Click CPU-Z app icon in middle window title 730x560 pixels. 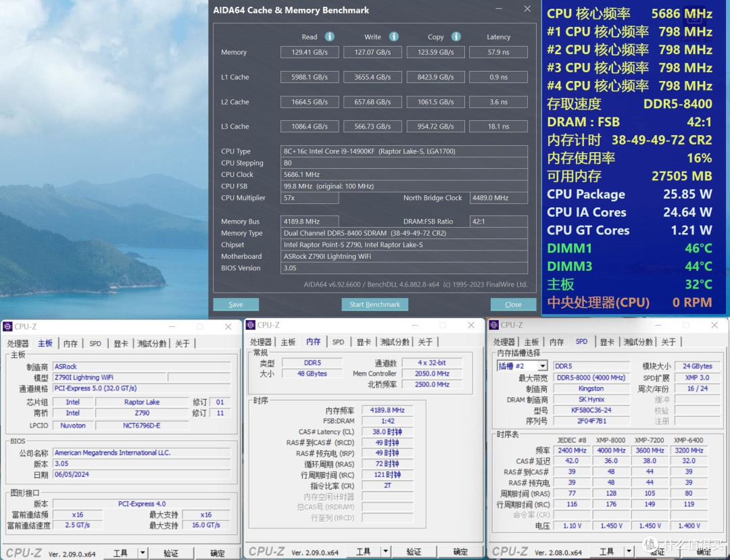point(251,325)
